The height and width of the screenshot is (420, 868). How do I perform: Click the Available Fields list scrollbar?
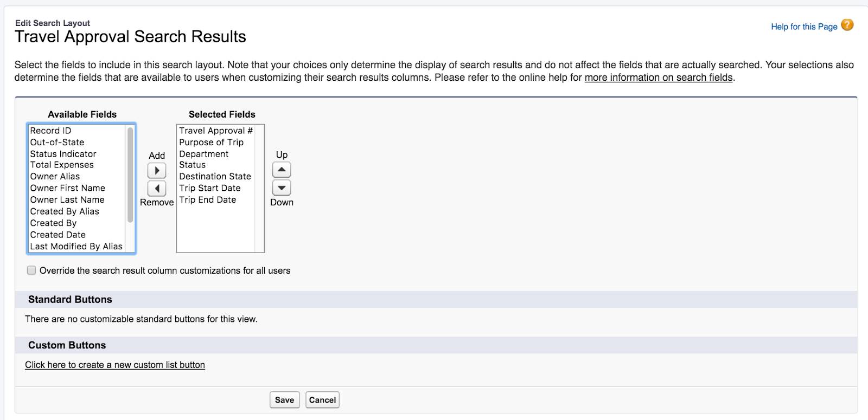(x=130, y=173)
